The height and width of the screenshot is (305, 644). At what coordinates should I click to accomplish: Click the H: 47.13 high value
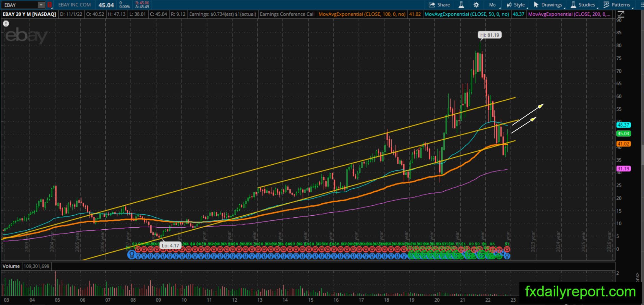click(117, 14)
